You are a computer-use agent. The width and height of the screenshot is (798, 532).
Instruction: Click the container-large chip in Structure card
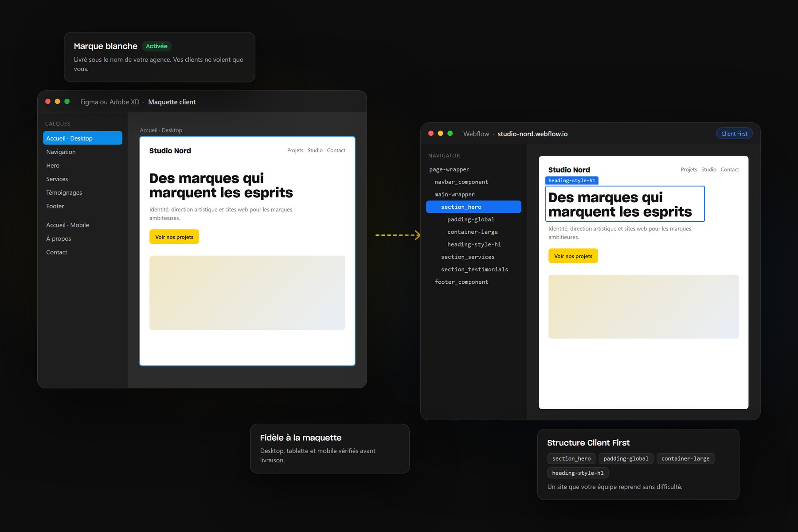(x=685, y=458)
